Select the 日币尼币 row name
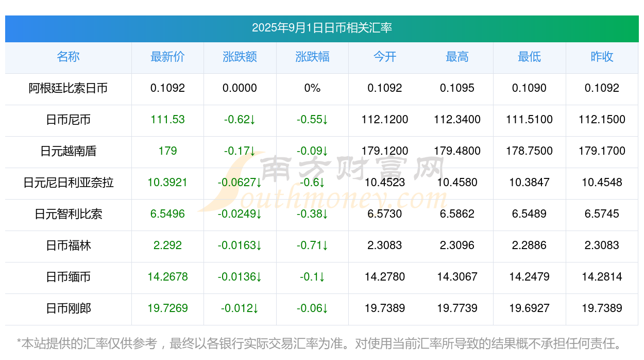Viewport: 644px width, 360px height. 68,120
